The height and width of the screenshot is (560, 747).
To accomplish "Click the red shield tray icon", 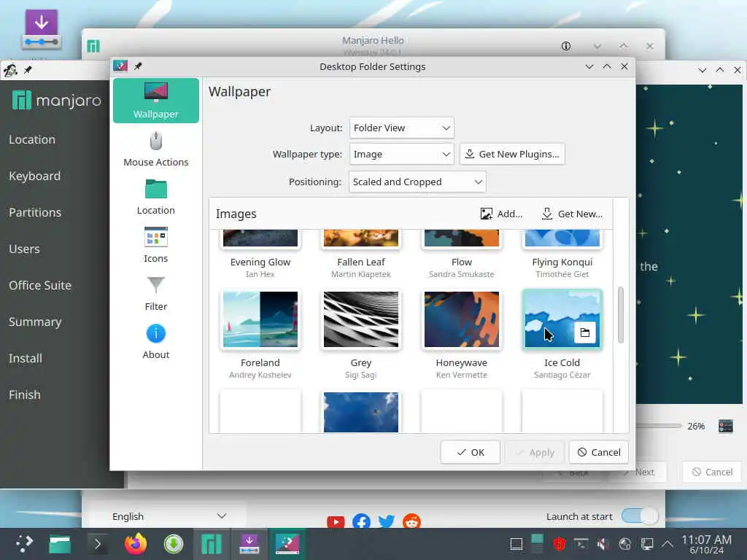I will click(560, 544).
